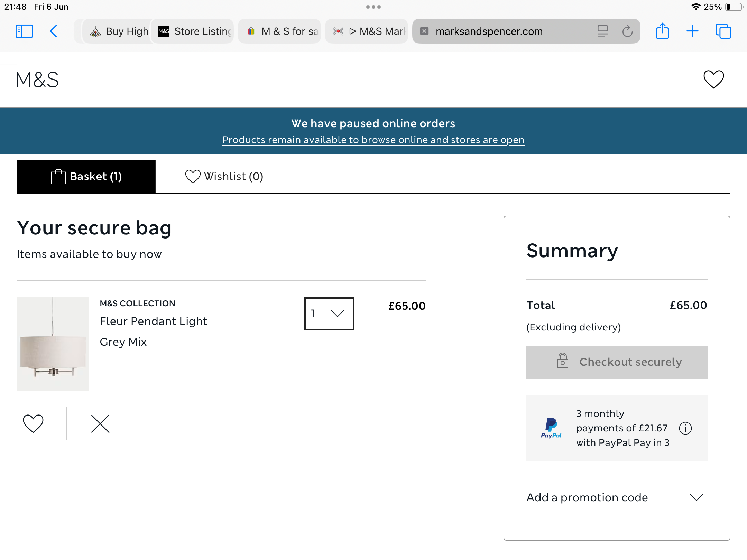The height and width of the screenshot is (560, 747).
Task: Open the three-dot multitasking menu
Action: [x=373, y=7]
